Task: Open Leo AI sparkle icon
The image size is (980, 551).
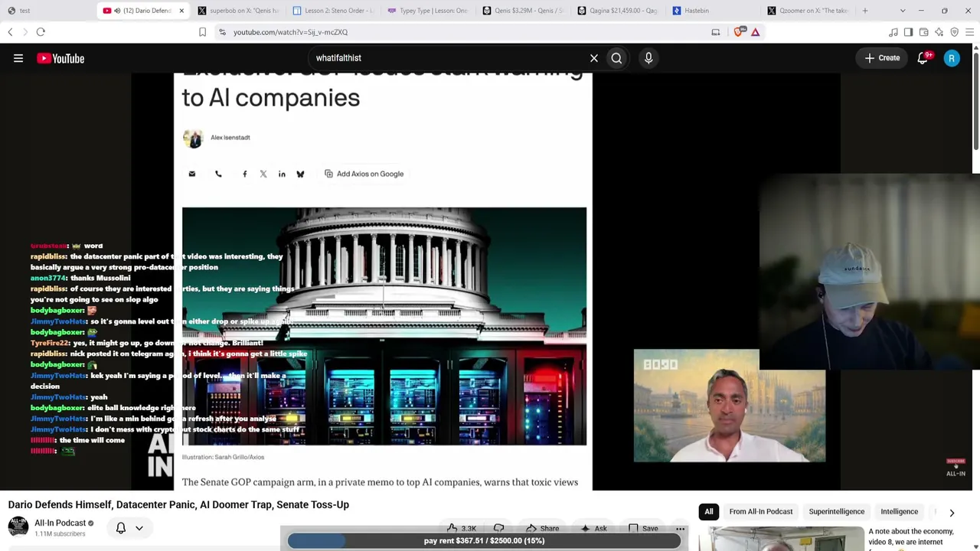Action: pyautogui.click(x=939, y=32)
